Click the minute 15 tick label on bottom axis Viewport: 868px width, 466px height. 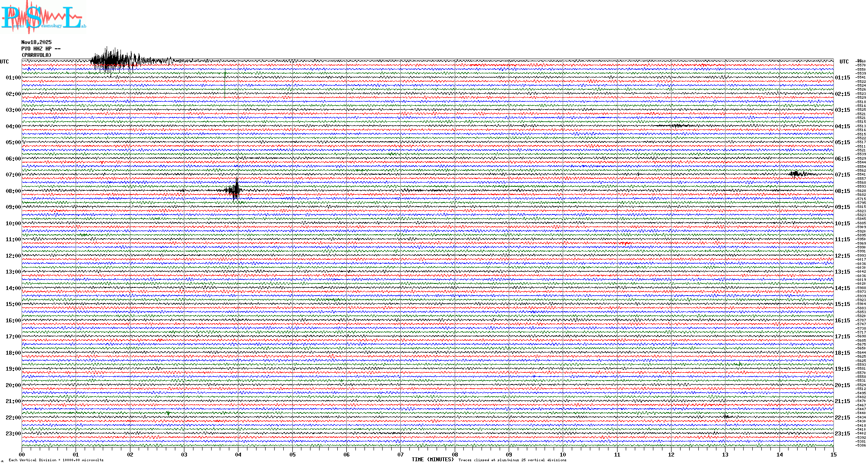click(833, 454)
